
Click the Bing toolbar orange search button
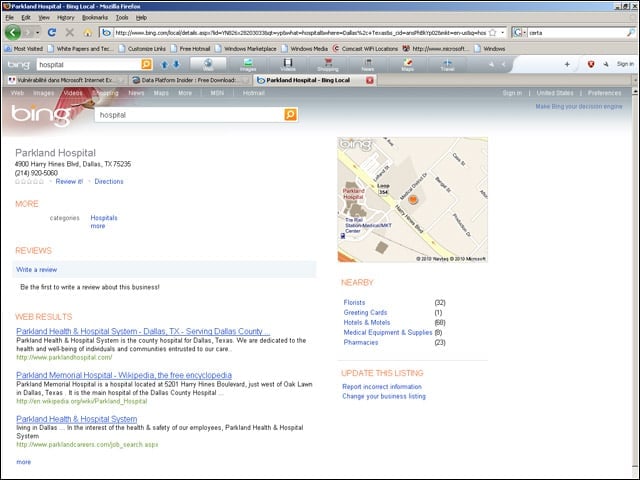pyautogui.click(x=147, y=64)
